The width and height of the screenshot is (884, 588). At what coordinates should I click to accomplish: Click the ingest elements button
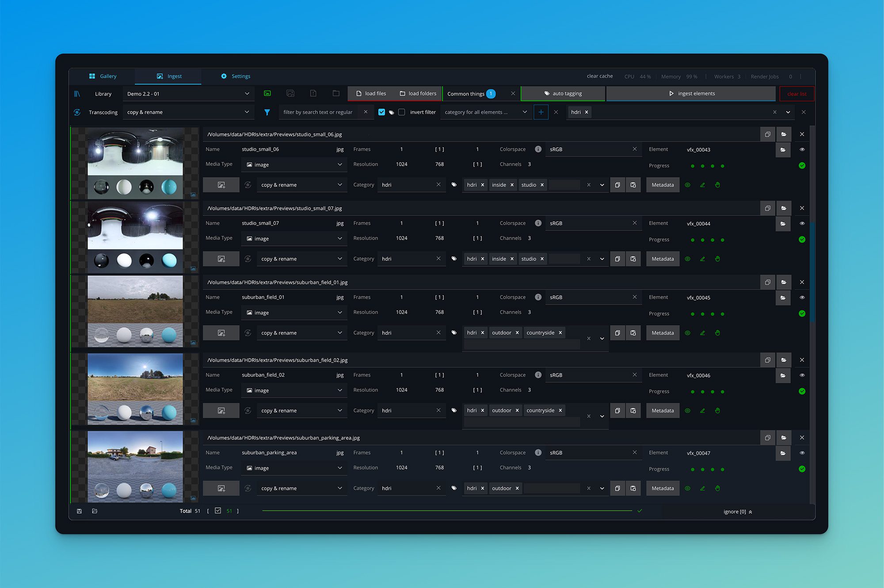[691, 93]
